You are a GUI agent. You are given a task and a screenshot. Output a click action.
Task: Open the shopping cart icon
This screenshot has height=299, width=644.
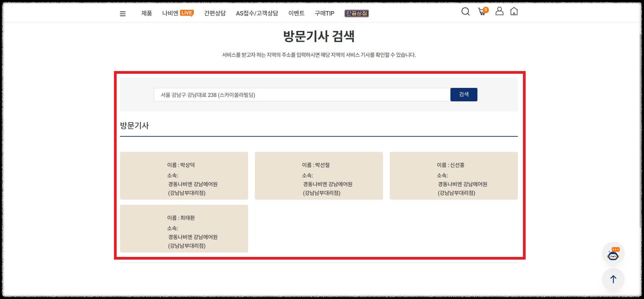483,11
